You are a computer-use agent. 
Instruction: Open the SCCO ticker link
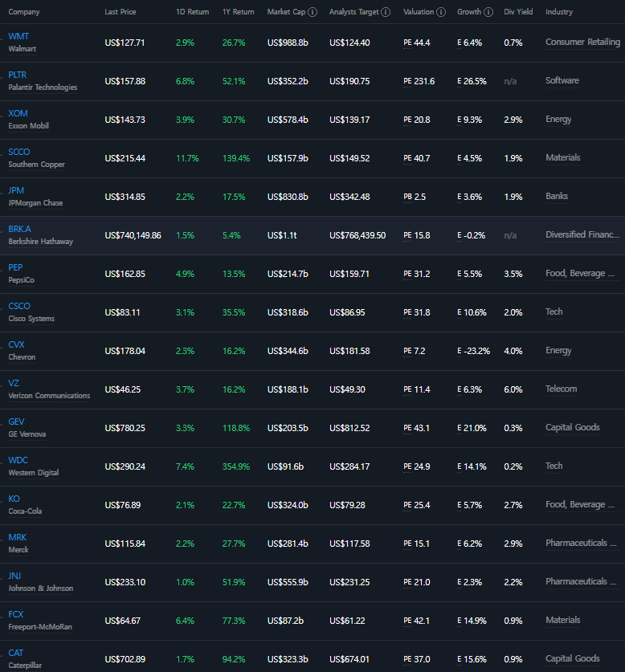click(x=19, y=152)
